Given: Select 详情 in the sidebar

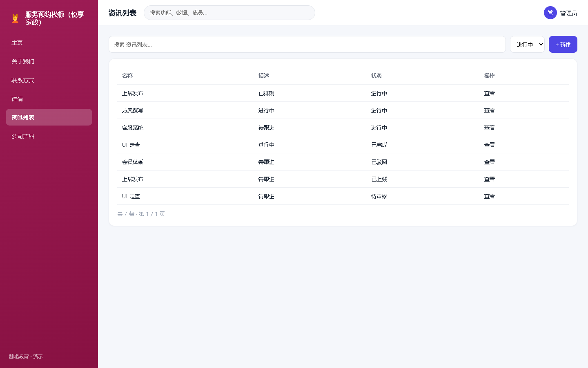Looking at the screenshot, I should tap(49, 99).
